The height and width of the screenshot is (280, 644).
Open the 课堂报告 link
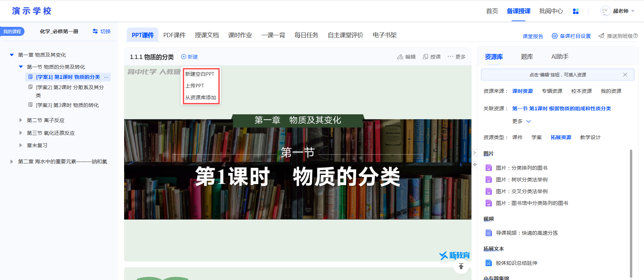coord(533,36)
